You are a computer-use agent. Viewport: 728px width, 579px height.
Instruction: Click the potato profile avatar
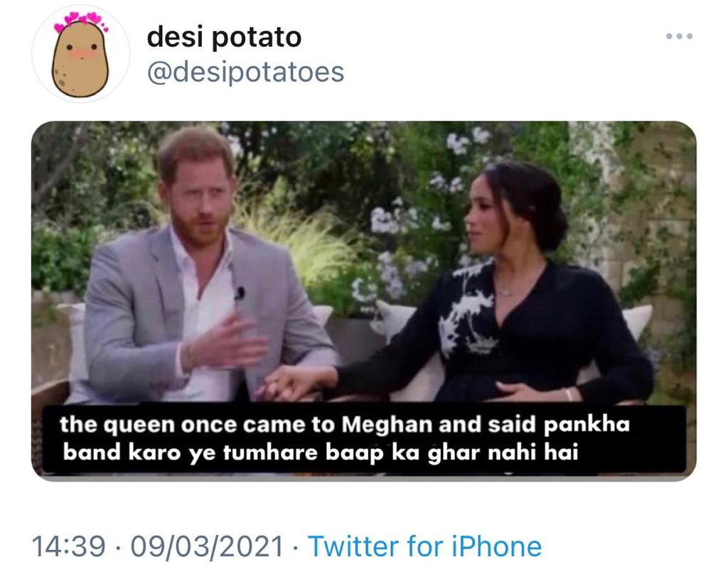(81, 54)
